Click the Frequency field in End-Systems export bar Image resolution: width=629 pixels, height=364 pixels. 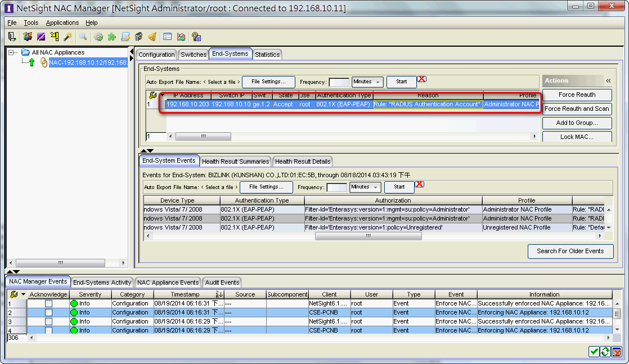click(339, 82)
